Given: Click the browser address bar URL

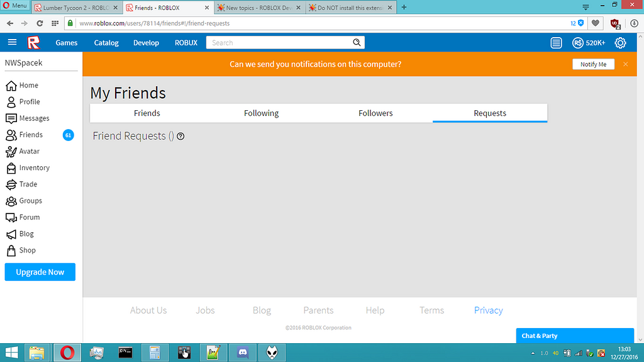Looking at the screenshot, I should click(x=155, y=23).
